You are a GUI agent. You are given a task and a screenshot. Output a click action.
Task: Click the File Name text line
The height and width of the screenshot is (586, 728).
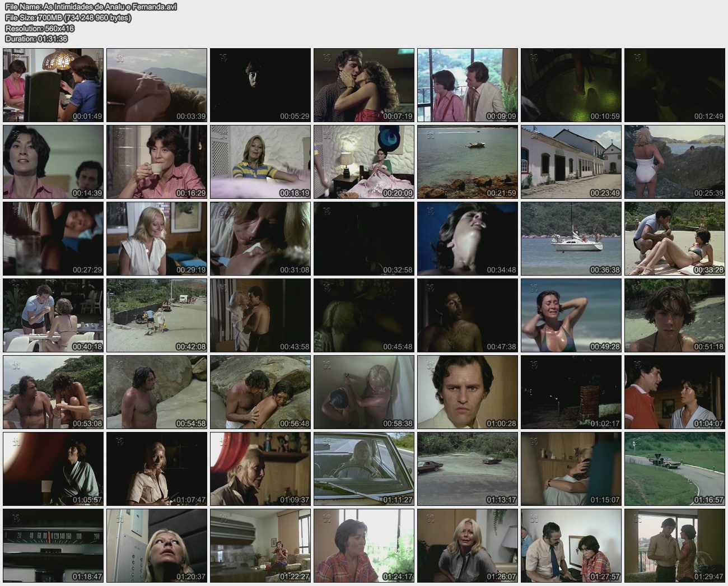click(x=91, y=7)
